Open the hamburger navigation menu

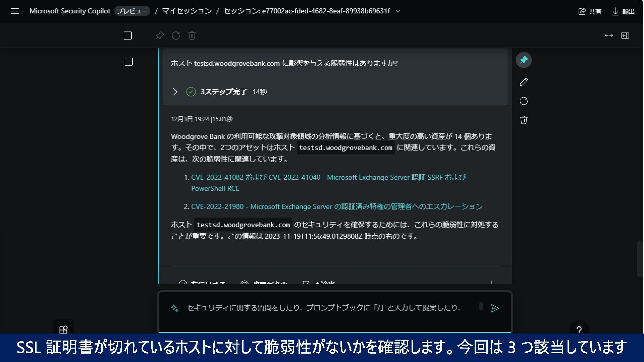click(x=15, y=11)
